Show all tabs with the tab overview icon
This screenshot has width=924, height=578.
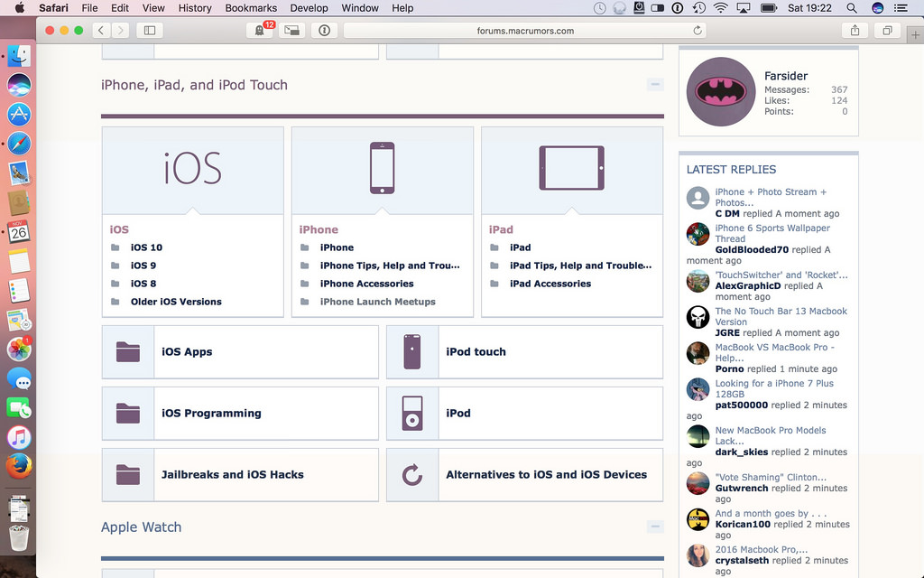[x=887, y=30]
